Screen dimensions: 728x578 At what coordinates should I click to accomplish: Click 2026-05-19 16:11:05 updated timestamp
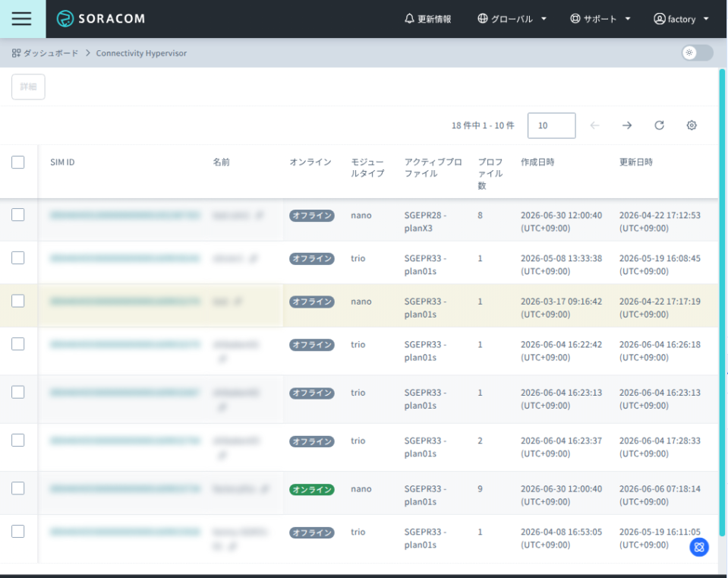(x=659, y=538)
